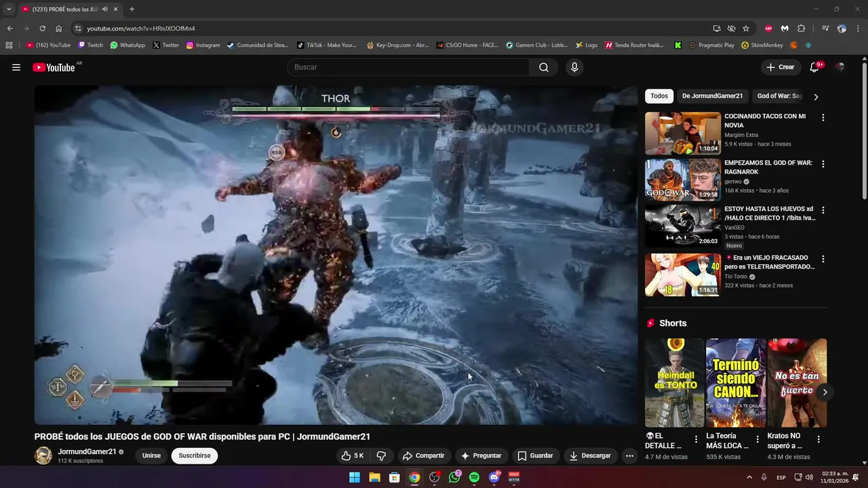Open the Preguntar AI button
The height and width of the screenshot is (488, 868).
click(x=481, y=455)
